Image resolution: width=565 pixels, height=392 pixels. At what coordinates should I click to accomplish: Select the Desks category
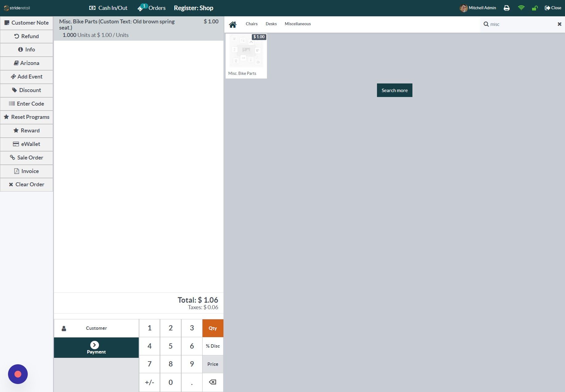271,24
